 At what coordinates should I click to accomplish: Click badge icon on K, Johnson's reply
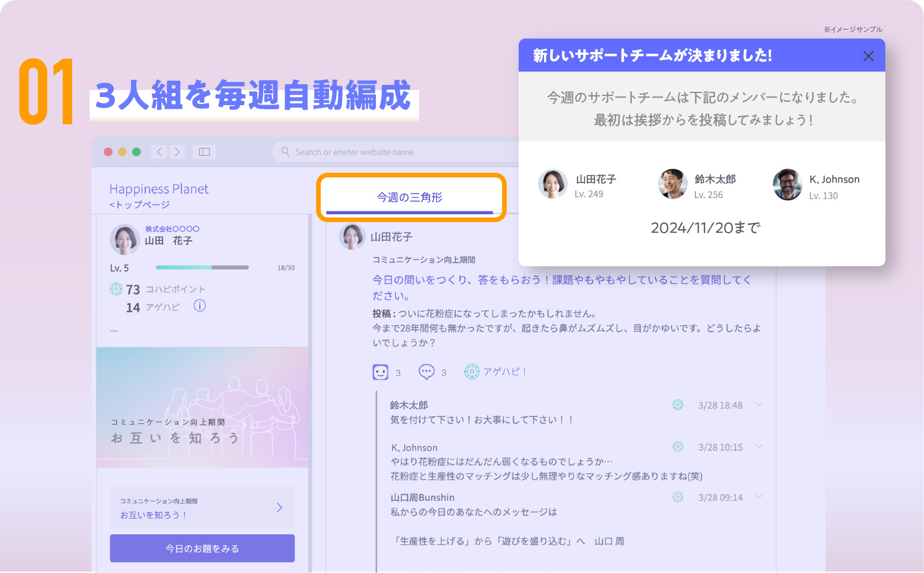[x=677, y=447]
